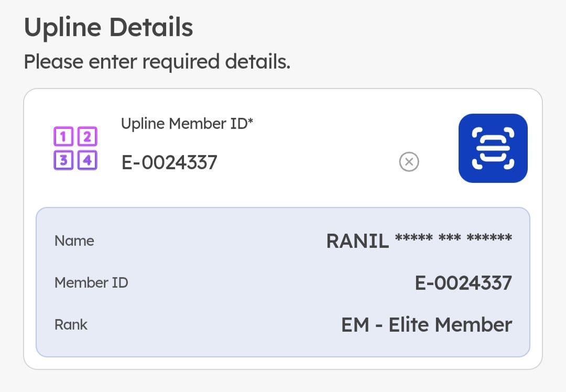
Task: Click the "EM - Elite Member" rank value
Action: click(427, 325)
